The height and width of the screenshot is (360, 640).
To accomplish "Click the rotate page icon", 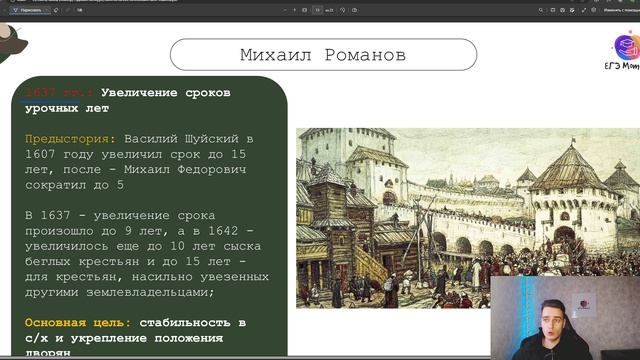I will (343, 10).
